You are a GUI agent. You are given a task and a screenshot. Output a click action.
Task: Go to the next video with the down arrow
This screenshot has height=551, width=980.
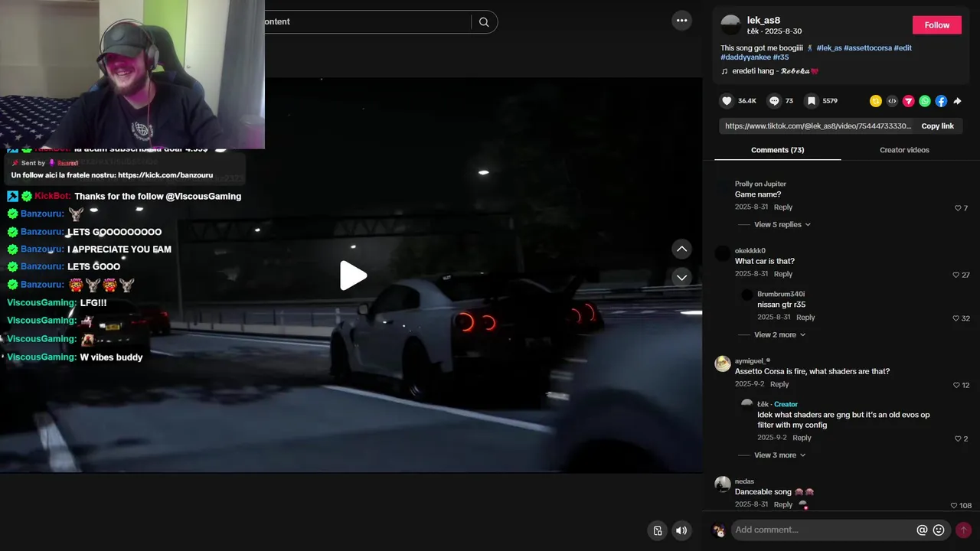681,277
